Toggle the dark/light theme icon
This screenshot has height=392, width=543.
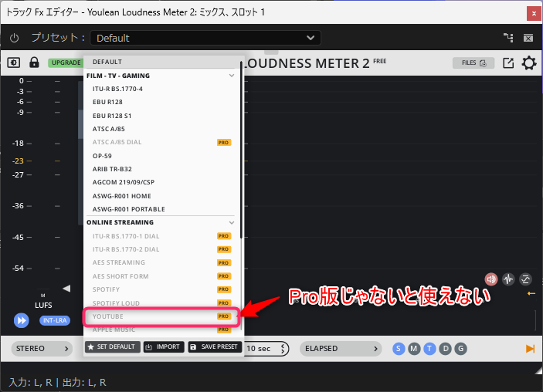pos(13,63)
